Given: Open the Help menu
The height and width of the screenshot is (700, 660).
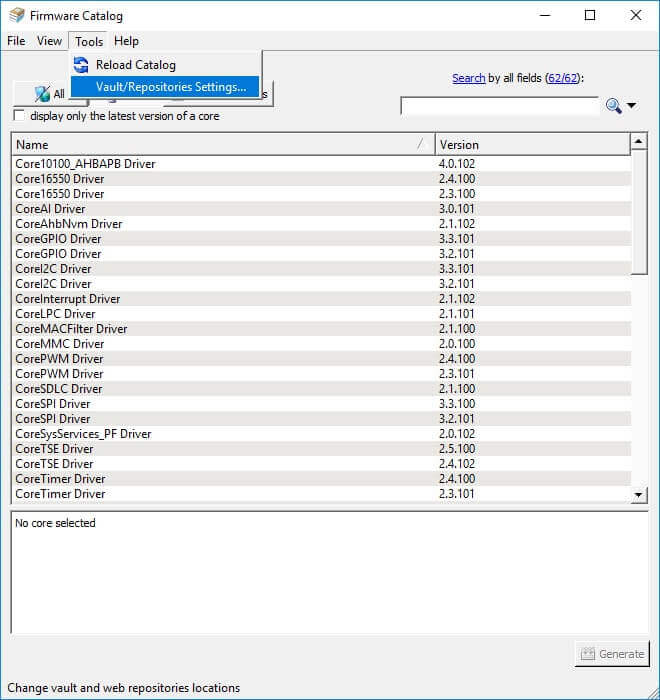Looking at the screenshot, I should (126, 41).
